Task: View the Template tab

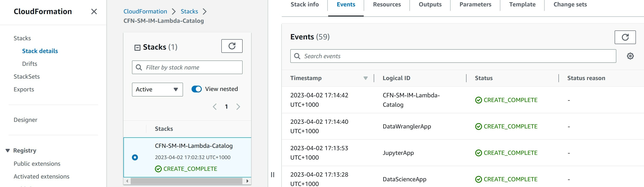Action: pyautogui.click(x=522, y=4)
